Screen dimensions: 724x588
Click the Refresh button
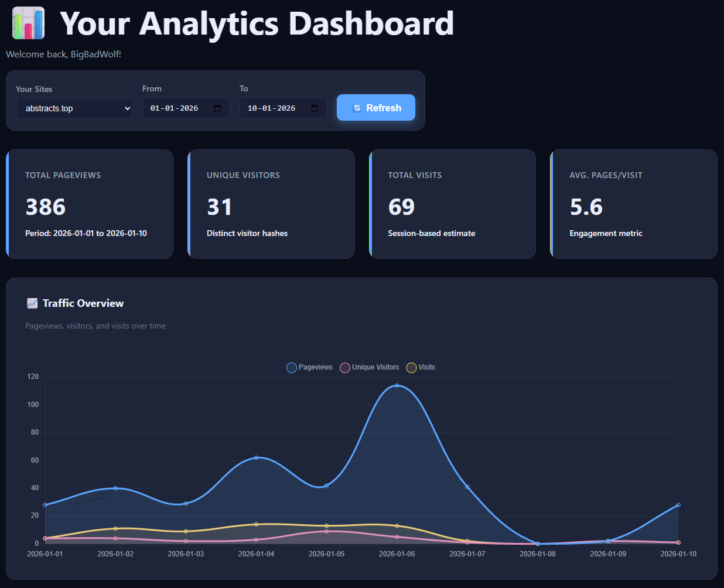point(375,107)
